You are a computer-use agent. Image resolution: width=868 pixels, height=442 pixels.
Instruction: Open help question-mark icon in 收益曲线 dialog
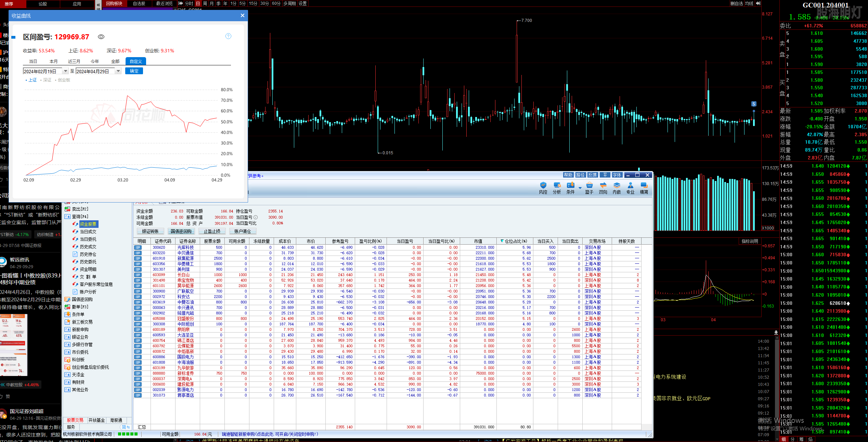click(228, 36)
